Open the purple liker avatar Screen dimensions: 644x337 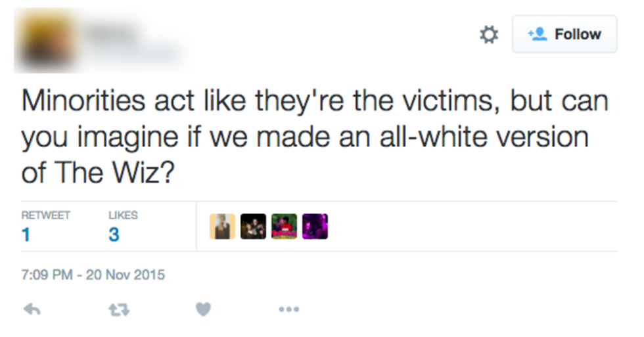tap(315, 227)
